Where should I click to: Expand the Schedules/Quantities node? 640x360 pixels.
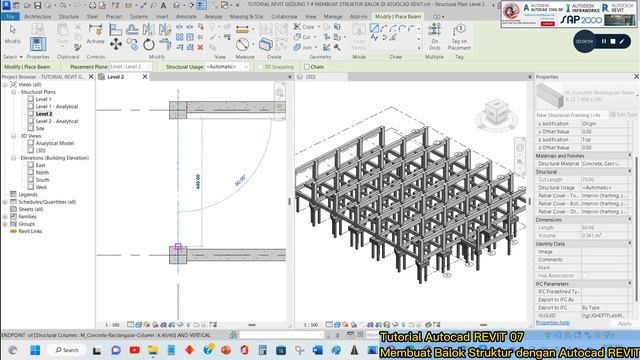[x=5, y=202]
